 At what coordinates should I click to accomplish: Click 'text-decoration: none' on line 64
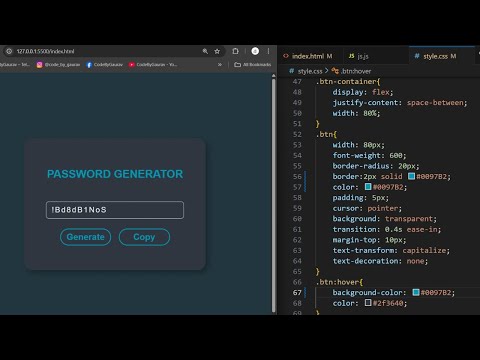[380, 261]
